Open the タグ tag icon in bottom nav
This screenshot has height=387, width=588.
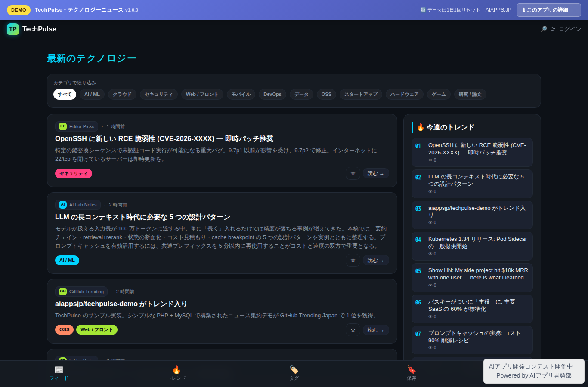click(x=294, y=370)
